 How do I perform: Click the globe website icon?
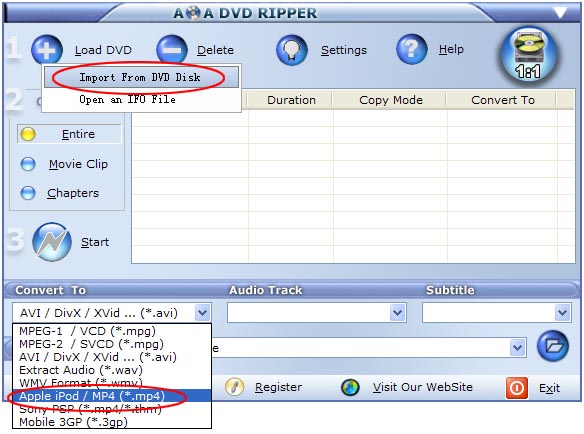tap(350, 387)
